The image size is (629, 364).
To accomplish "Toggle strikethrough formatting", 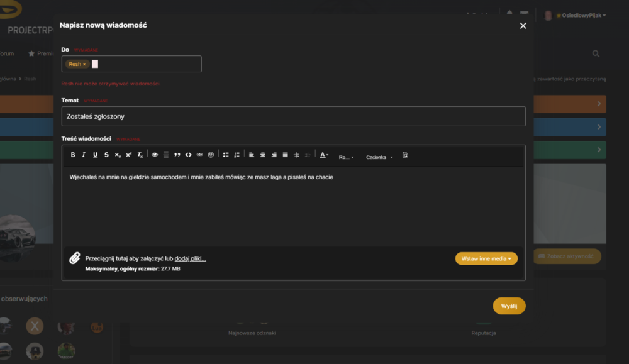I will coord(106,155).
